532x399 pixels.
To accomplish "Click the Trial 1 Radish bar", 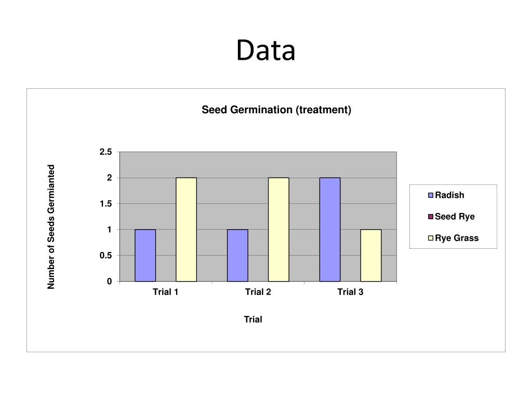I will pos(145,256).
